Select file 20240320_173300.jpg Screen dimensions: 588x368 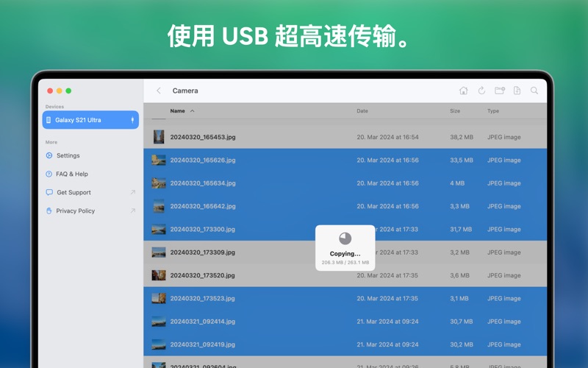[345, 229]
